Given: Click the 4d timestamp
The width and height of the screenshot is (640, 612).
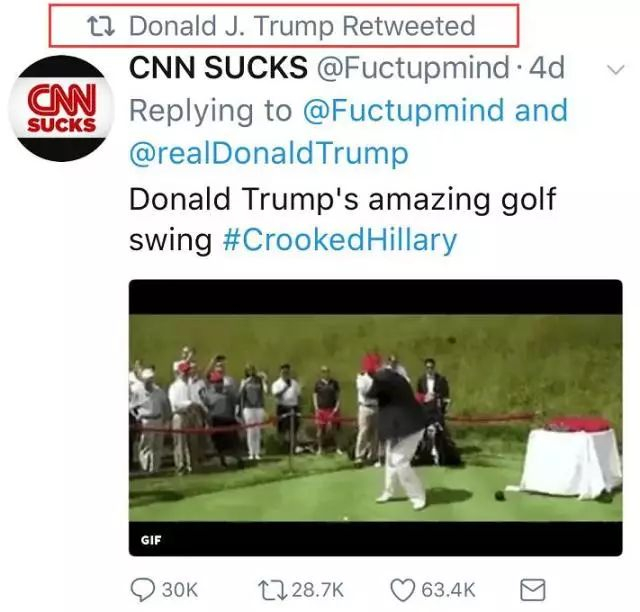Looking at the screenshot, I should [x=545, y=68].
